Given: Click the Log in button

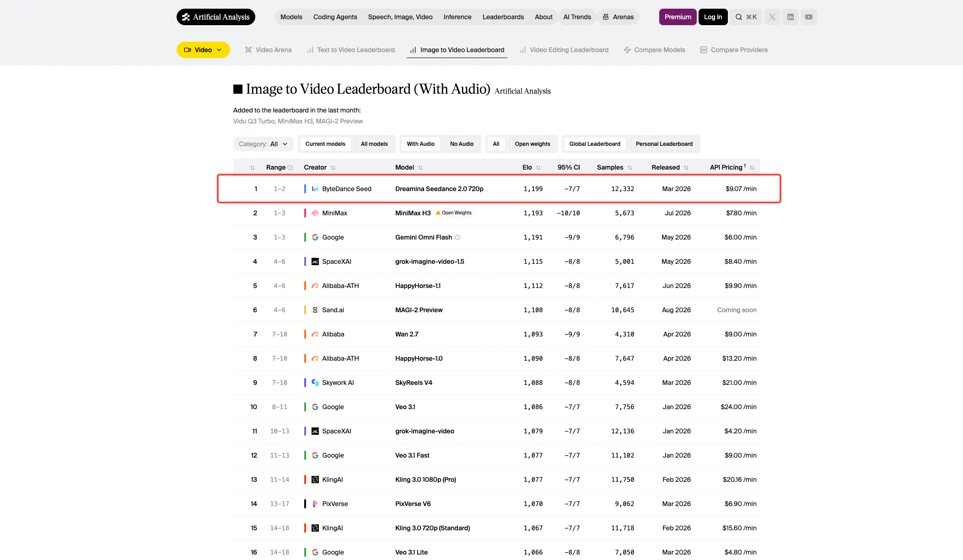Looking at the screenshot, I should pyautogui.click(x=713, y=17).
